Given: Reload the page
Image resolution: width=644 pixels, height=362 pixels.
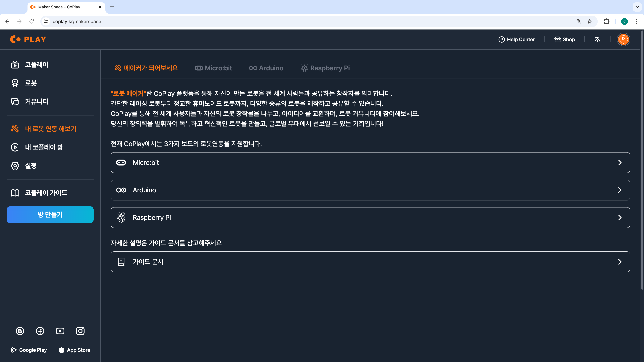Looking at the screenshot, I should point(32,21).
